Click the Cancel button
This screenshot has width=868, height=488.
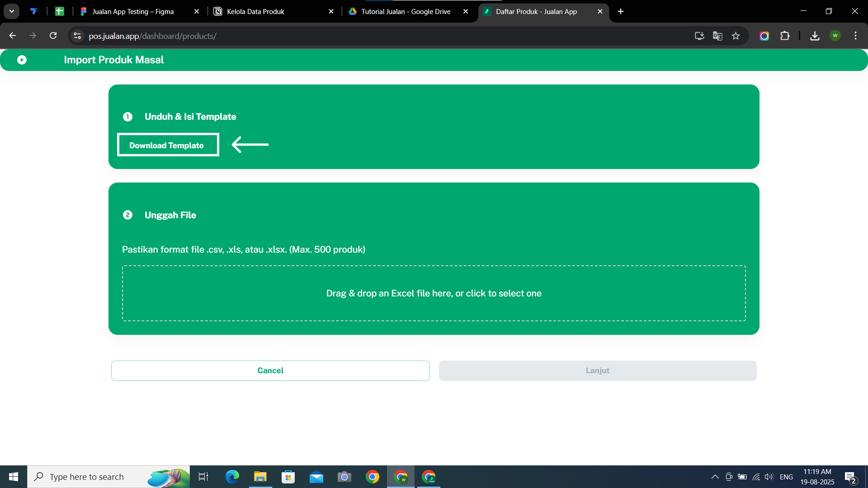pos(270,371)
